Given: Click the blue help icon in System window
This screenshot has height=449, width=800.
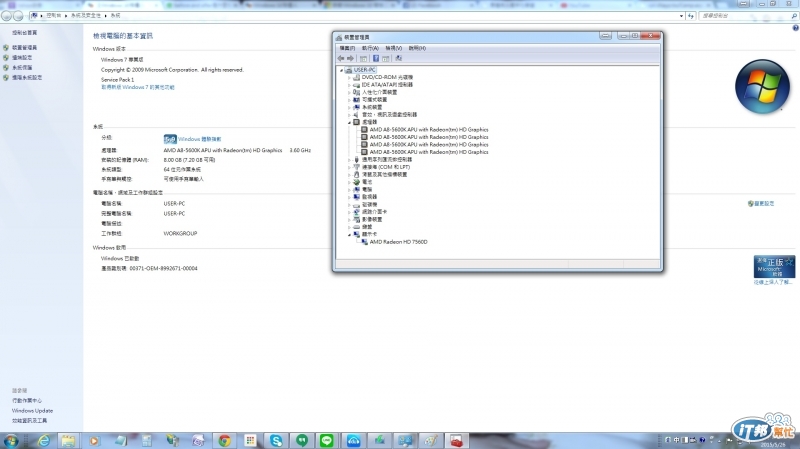Looking at the screenshot, I should 795,28.
